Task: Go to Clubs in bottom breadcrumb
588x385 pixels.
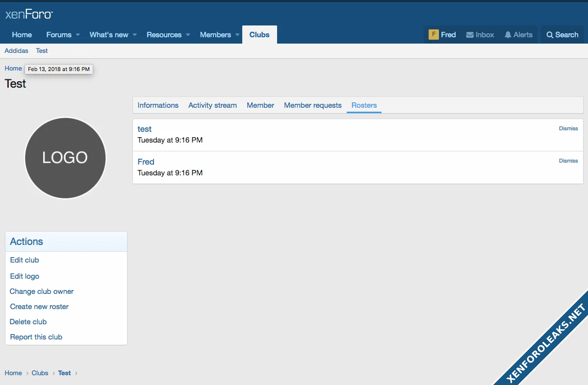Action: tap(40, 373)
